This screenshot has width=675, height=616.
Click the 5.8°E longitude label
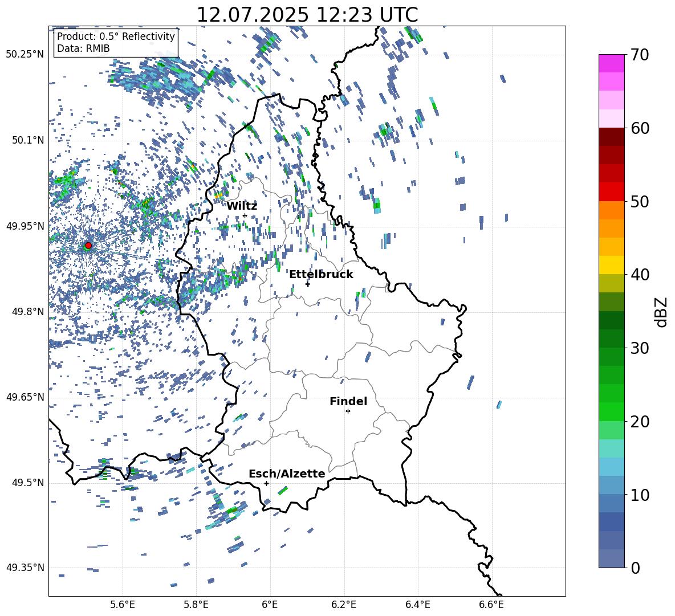click(x=196, y=605)
